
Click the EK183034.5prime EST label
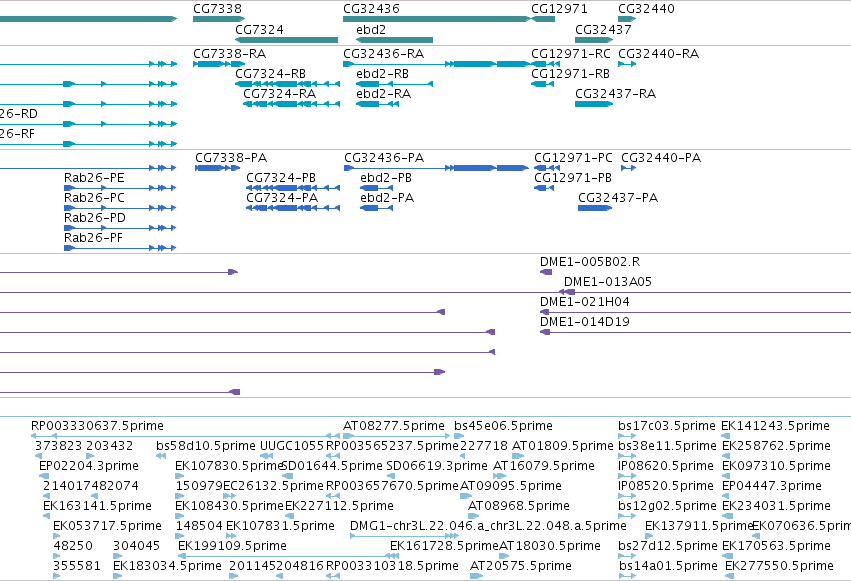point(167,566)
